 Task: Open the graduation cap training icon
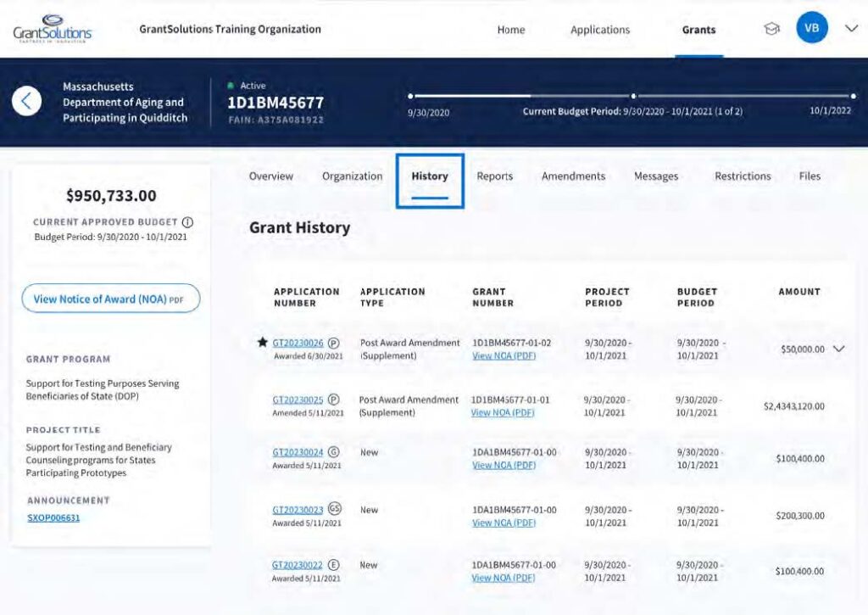click(x=771, y=29)
